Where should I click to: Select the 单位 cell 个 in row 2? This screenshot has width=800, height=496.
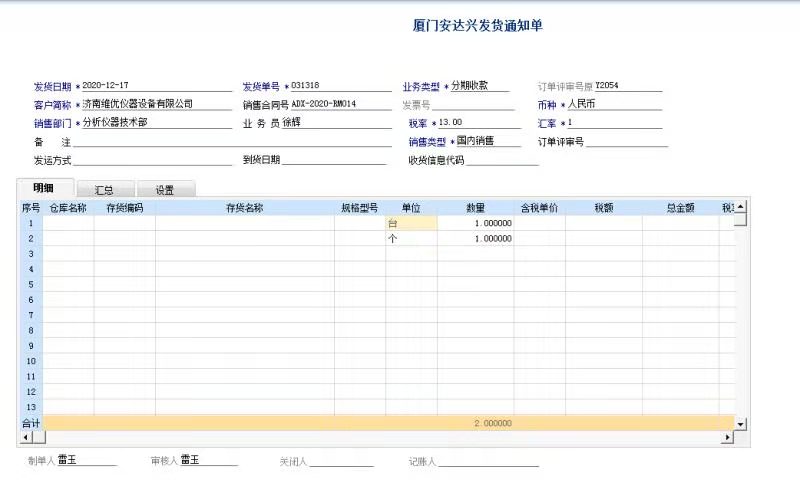[411, 238]
